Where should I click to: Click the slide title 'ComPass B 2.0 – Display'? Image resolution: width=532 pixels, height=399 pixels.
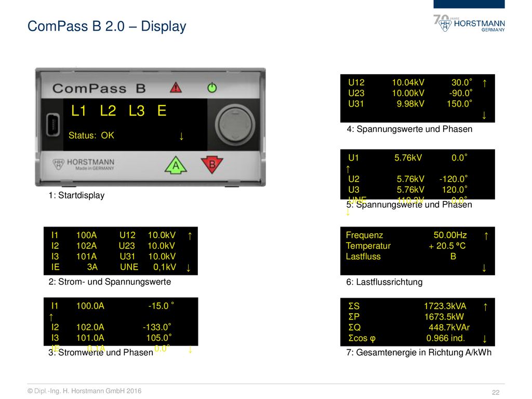click(107, 26)
